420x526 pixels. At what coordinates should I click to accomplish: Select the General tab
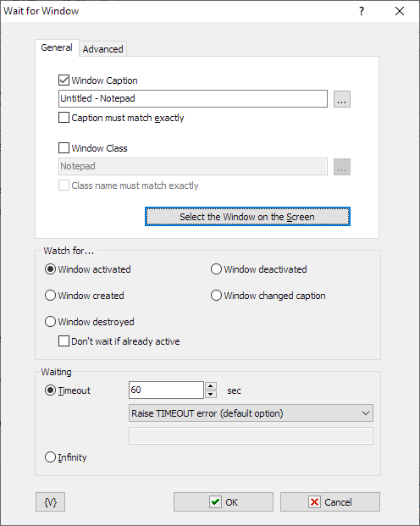(57, 47)
